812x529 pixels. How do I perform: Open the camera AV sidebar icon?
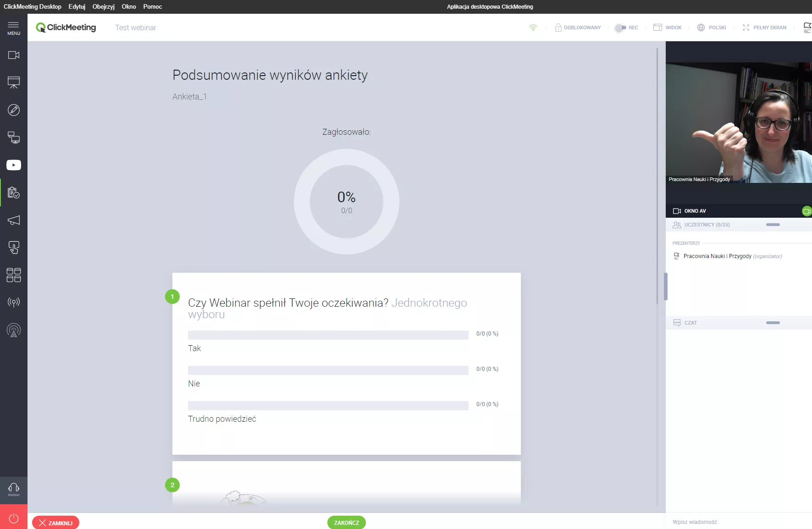pyautogui.click(x=14, y=55)
